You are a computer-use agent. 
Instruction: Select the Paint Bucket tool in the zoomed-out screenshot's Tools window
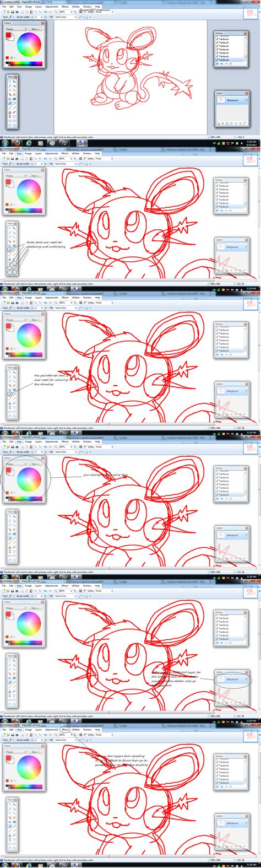click(10, 99)
